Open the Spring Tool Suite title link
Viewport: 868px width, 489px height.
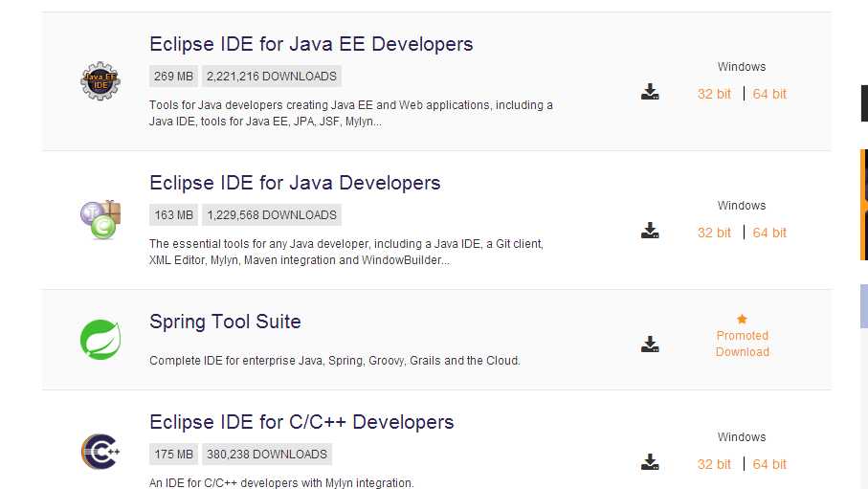coord(225,322)
